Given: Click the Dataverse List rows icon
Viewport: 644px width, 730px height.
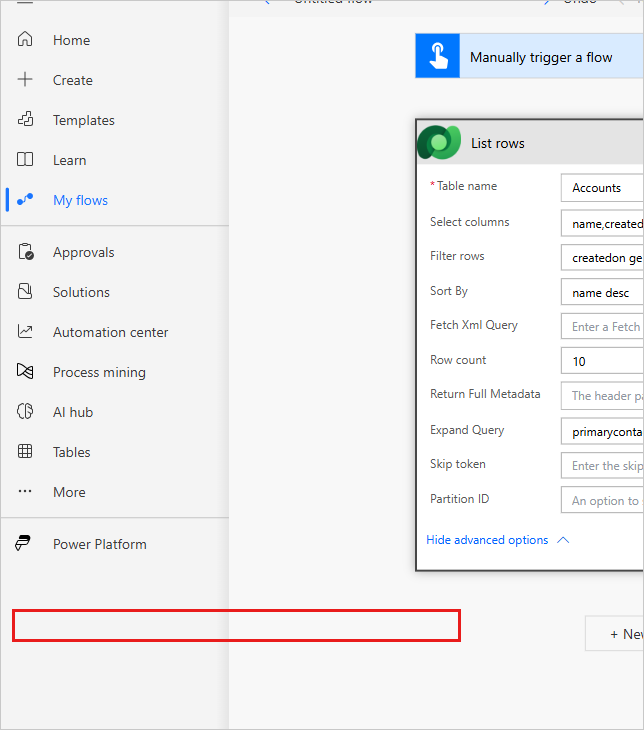Looking at the screenshot, I should [x=439, y=142].
